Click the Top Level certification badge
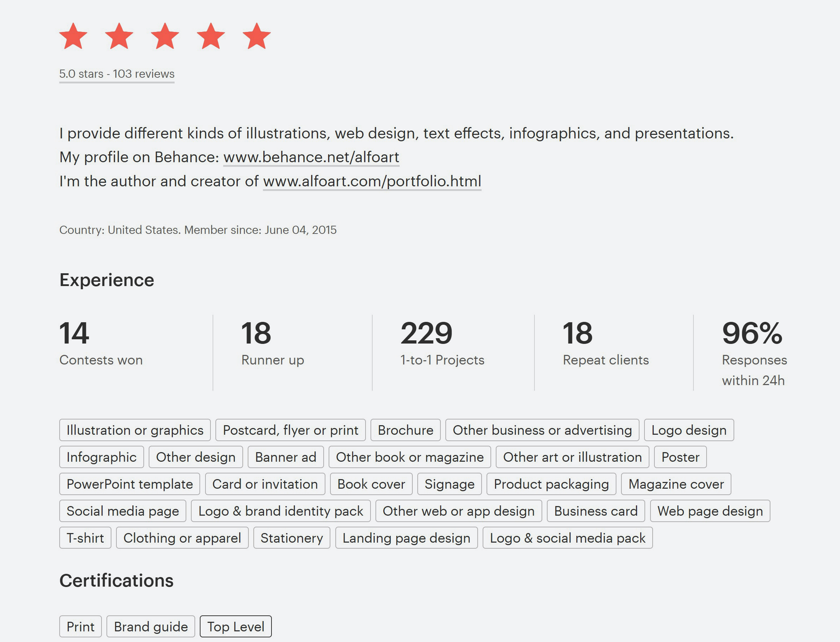Viewport: 840px width, 642px height. (236, 627)
